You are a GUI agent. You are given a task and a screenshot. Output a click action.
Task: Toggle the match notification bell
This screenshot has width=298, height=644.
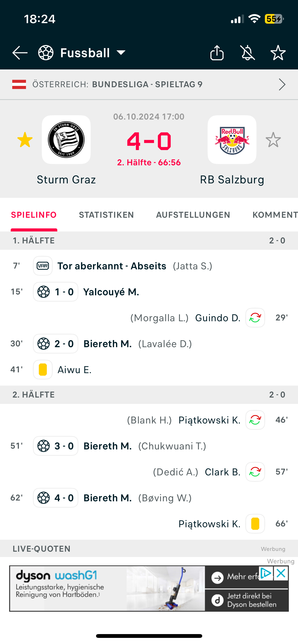pyautogui.click(x=248, y=53)
